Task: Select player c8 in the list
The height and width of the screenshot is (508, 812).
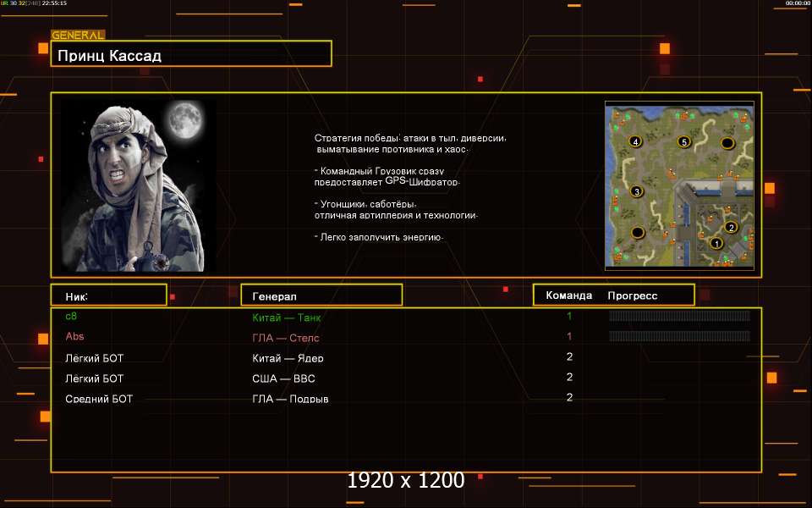Action: 71,316
